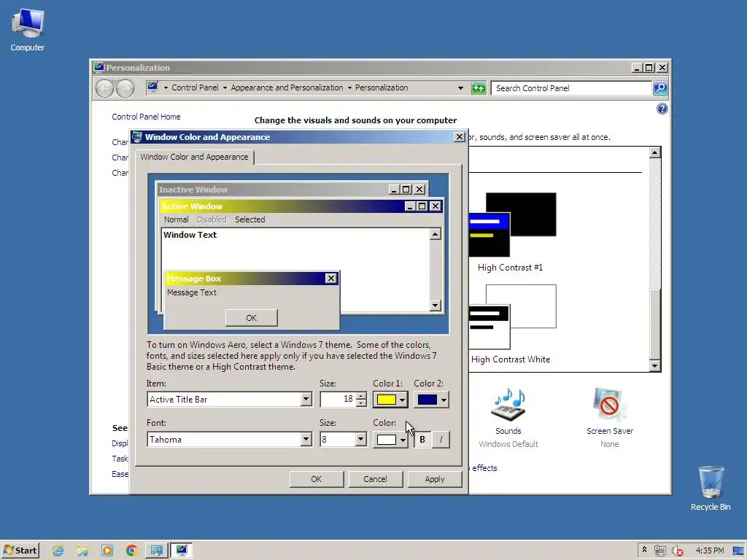This screenshot has height=560, width=747.
Task: Click the network tray icon
Action: point(659,551)
